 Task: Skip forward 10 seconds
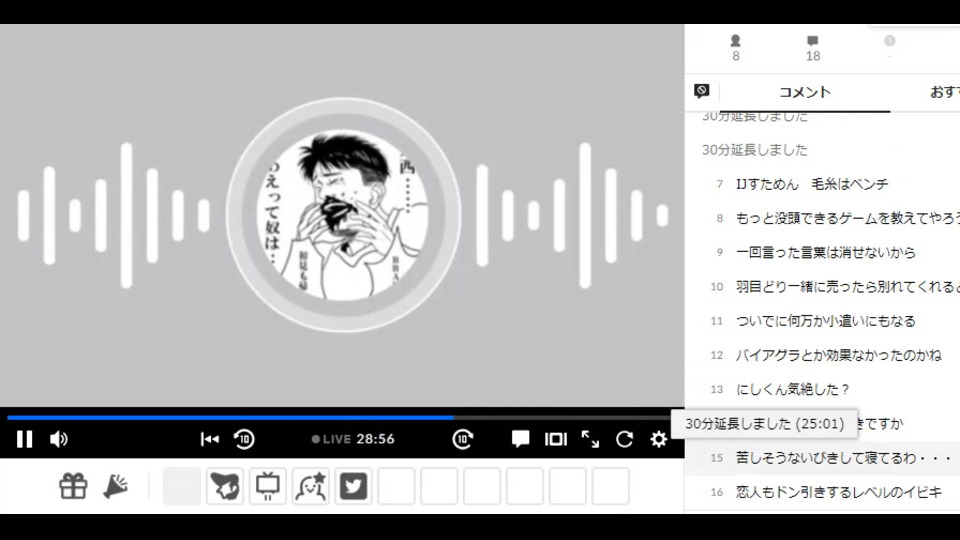(x=462, y=439)
